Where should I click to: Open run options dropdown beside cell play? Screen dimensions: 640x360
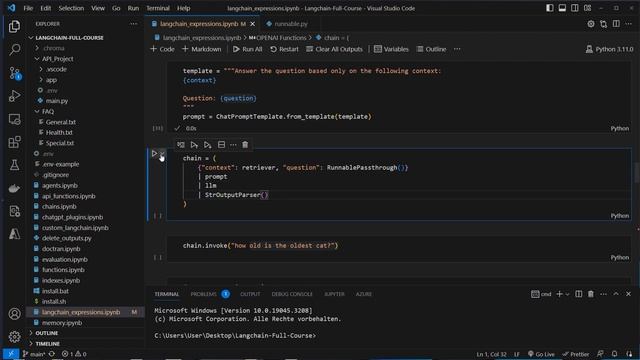point(162,154)
